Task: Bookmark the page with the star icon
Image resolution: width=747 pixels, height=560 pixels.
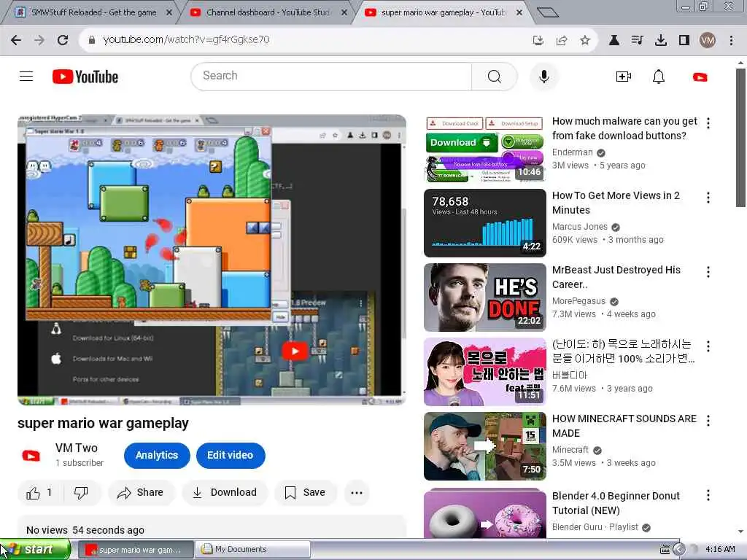Action: [585, 41]
